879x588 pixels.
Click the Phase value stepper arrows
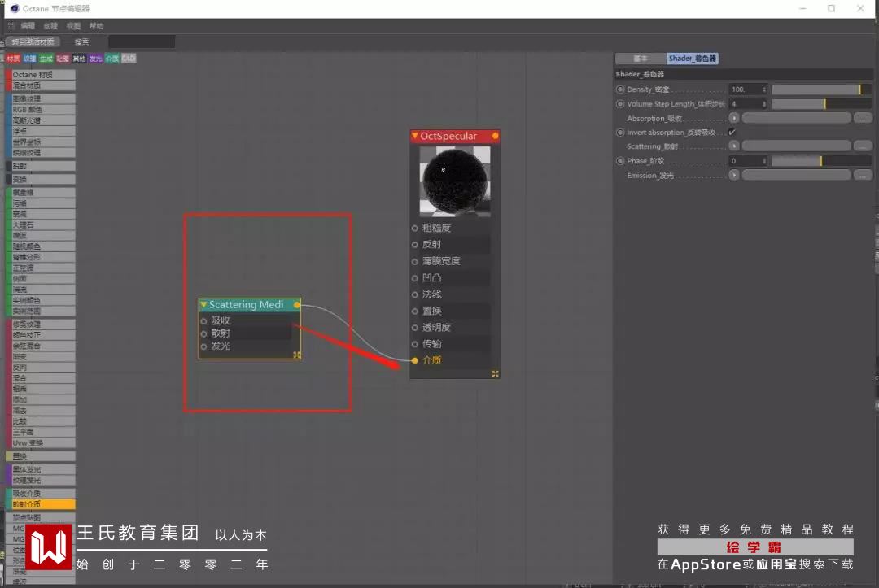763,161
